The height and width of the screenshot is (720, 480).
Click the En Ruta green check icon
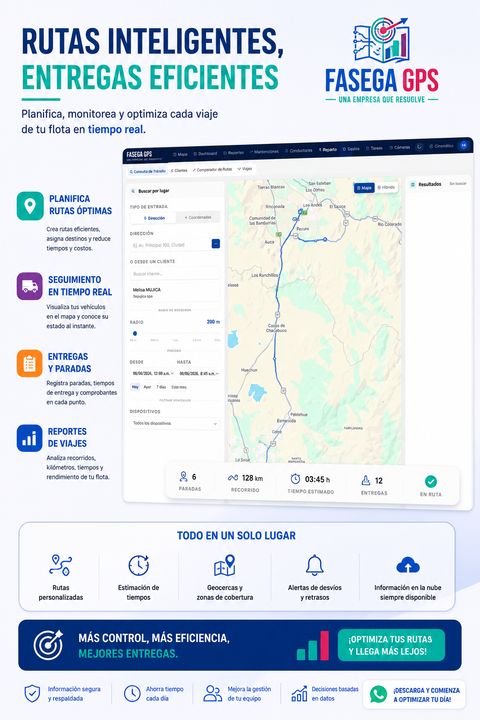430,481
